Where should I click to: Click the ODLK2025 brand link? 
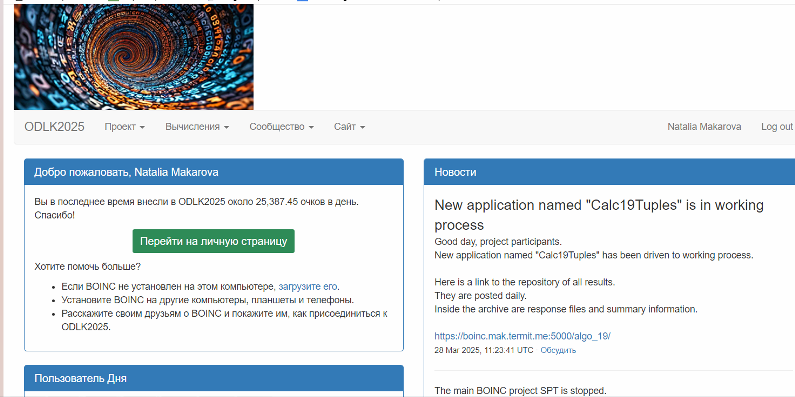[54, 127]
